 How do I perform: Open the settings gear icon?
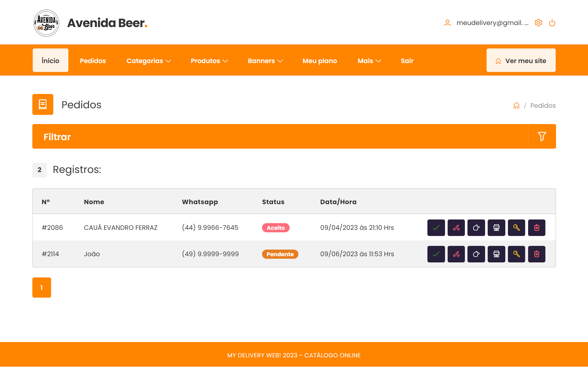click(538, 23)
